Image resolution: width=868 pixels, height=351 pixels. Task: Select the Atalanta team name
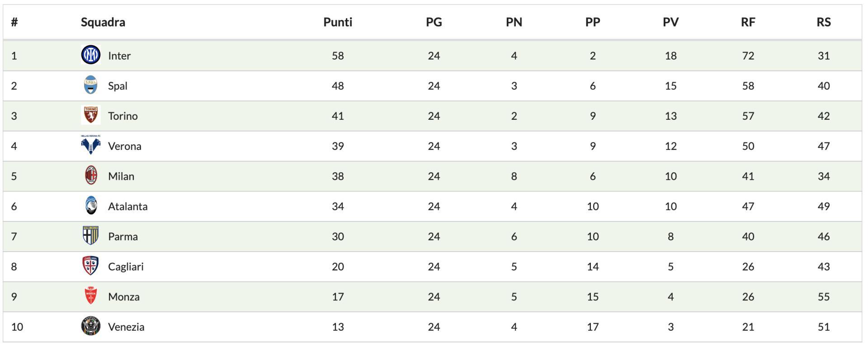pos(127,206)
